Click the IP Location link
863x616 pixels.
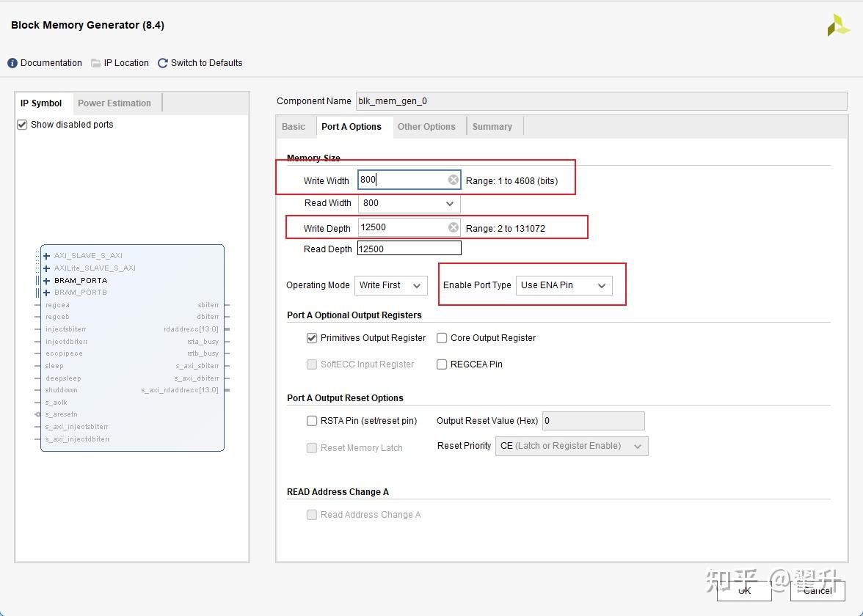click(126, 63)
